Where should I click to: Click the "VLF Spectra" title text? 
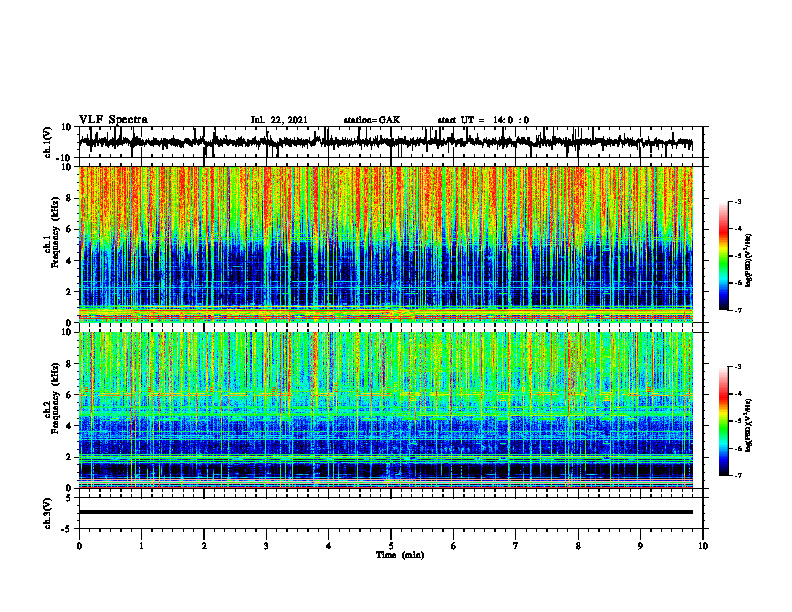point(113,120)
